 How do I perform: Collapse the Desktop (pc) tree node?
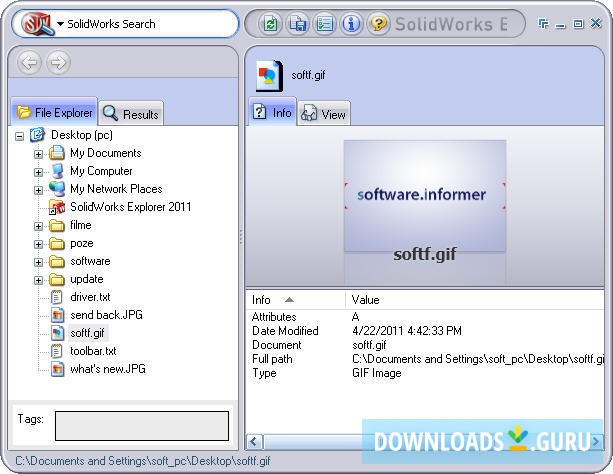click(19, 136)
